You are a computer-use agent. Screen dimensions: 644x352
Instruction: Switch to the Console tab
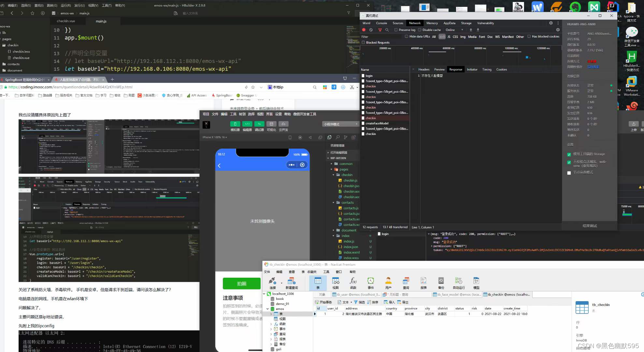381,23
